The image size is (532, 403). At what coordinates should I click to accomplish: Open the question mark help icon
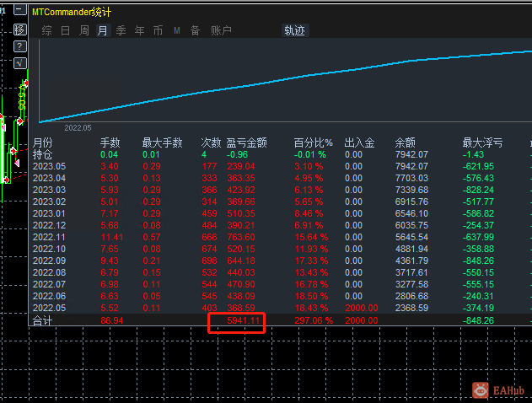point(19,46)
